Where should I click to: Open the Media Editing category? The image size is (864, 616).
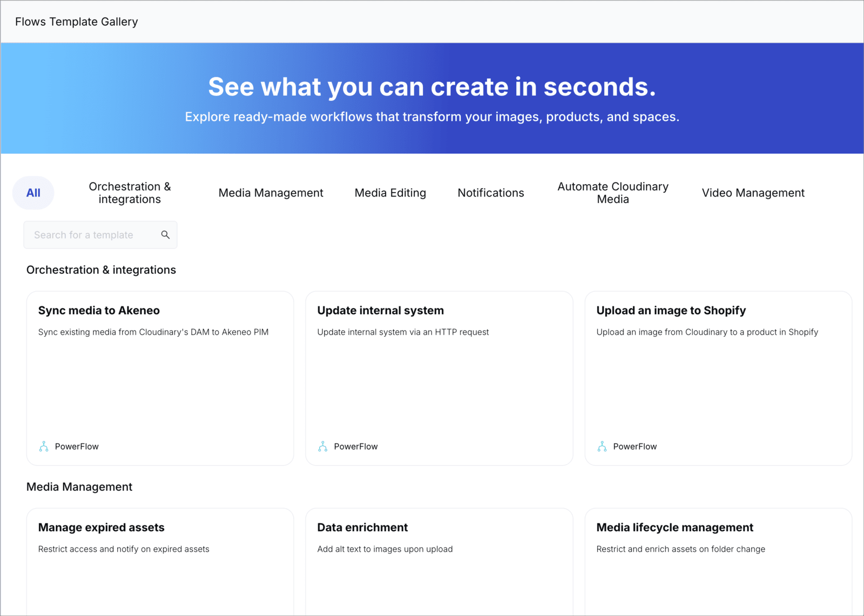(x=390, y=192)
